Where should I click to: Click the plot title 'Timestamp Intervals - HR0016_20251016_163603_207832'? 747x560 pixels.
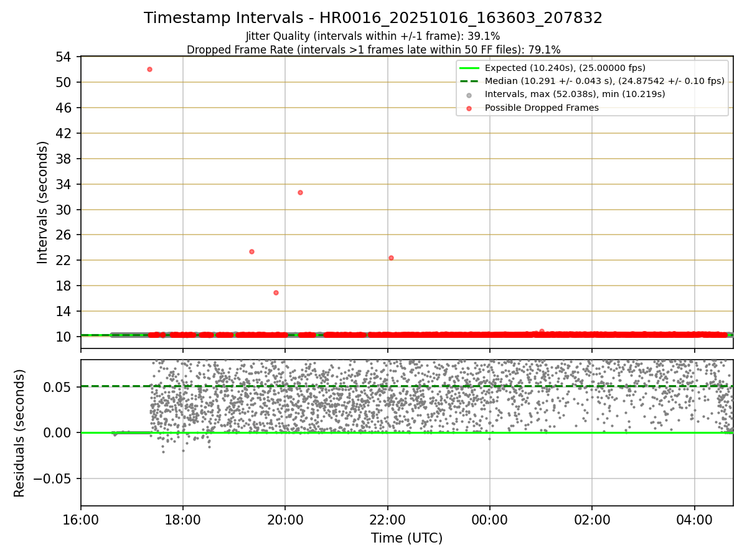click(373, 18)
